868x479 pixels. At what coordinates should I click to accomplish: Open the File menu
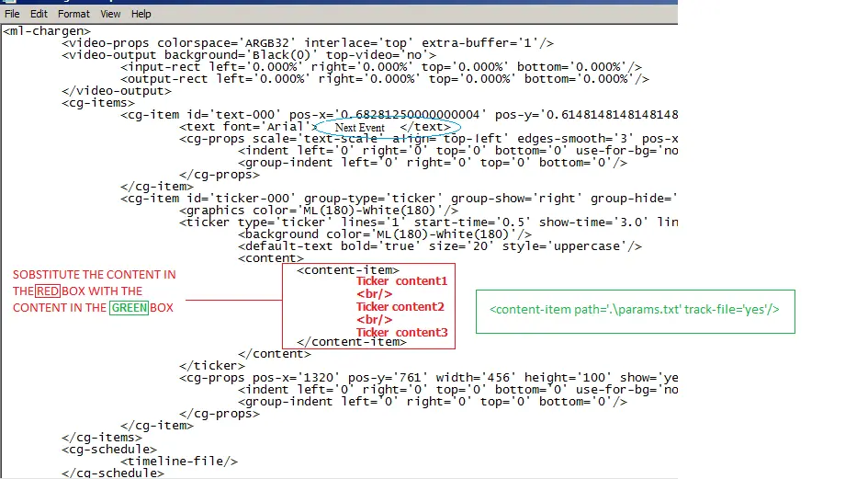point(12,14)
